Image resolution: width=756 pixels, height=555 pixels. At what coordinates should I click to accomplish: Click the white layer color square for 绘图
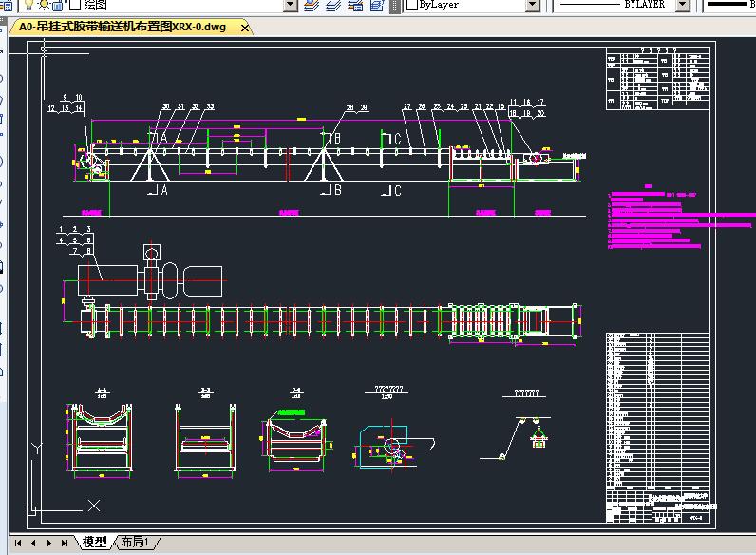[x=75, y=5]
